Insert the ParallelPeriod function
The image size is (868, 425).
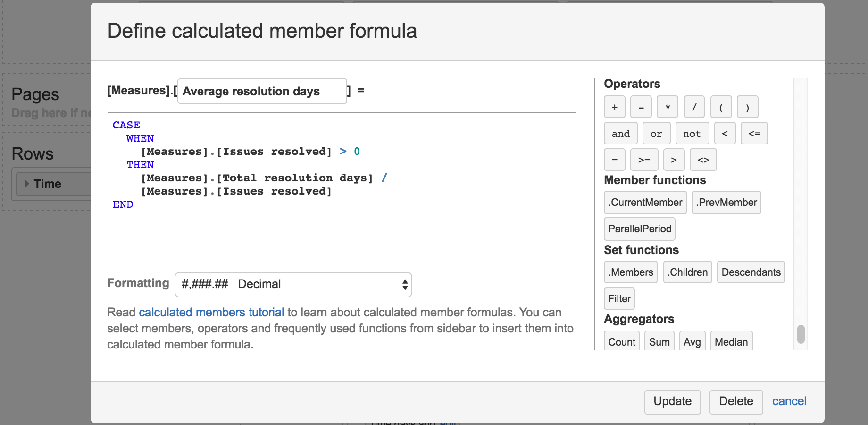639,229
